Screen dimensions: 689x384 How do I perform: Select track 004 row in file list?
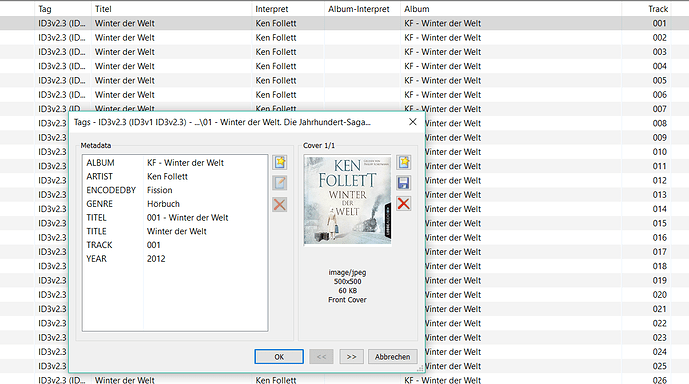tap(344, 66)
